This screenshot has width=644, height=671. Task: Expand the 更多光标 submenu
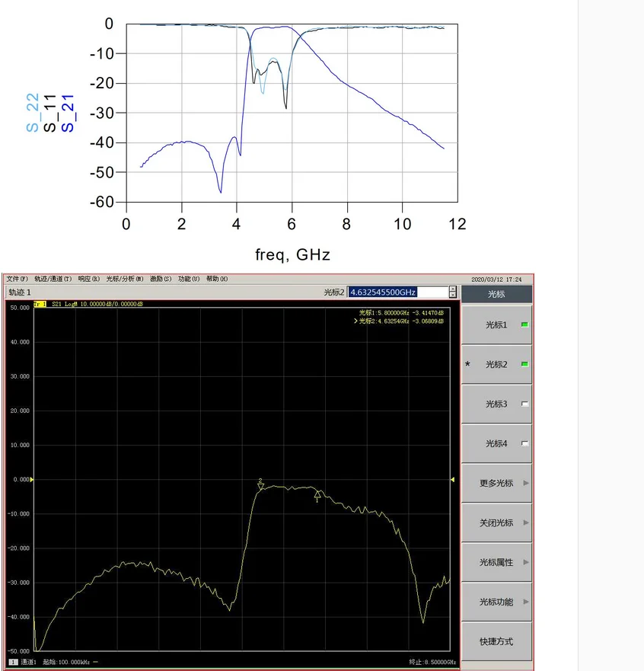click(x=496, y=483)
